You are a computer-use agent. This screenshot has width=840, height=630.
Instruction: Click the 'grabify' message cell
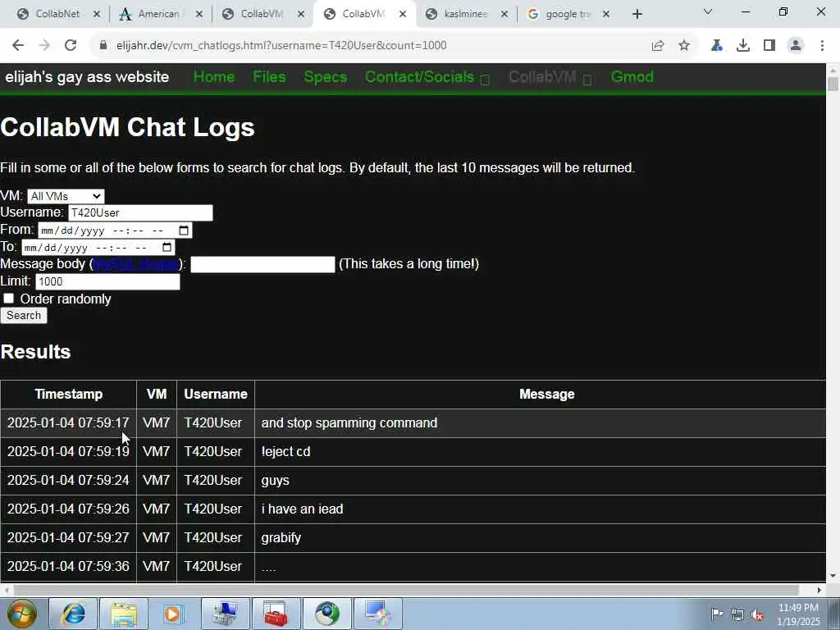pos(540,538)
